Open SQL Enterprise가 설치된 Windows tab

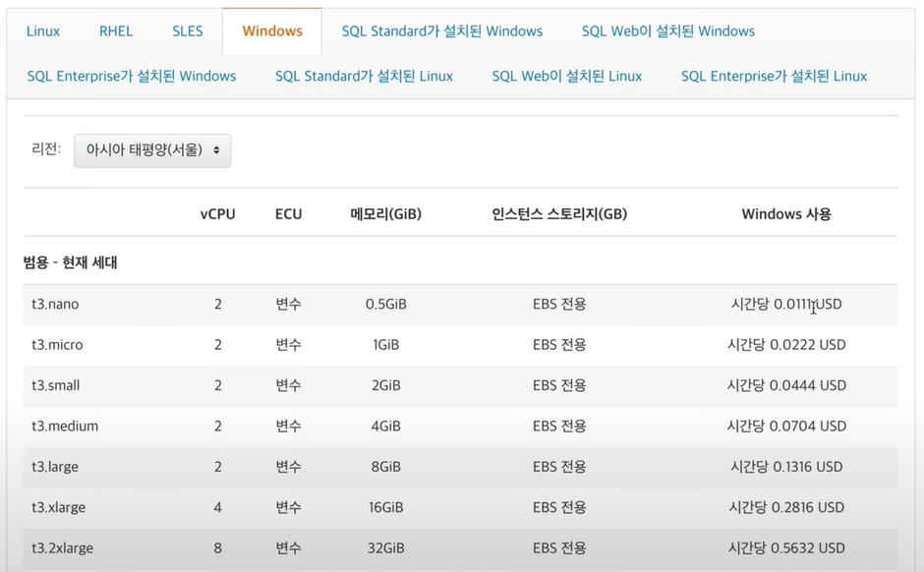pos(132,76)
